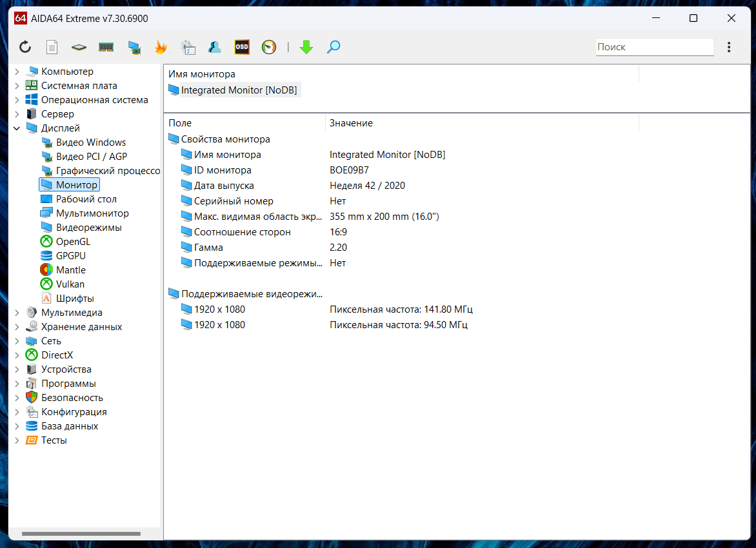Click the gauge sensor panel icon
756x548 pixels.
click(x=269, y=47)
